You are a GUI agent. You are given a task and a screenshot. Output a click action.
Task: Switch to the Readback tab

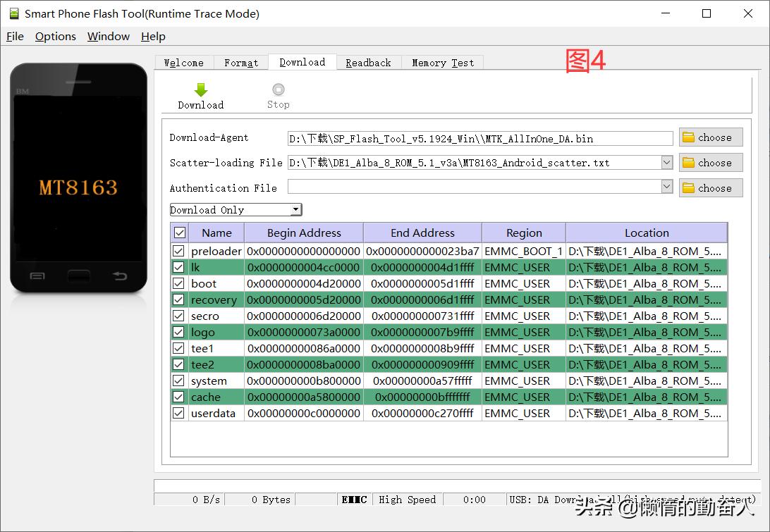(368, 63)
